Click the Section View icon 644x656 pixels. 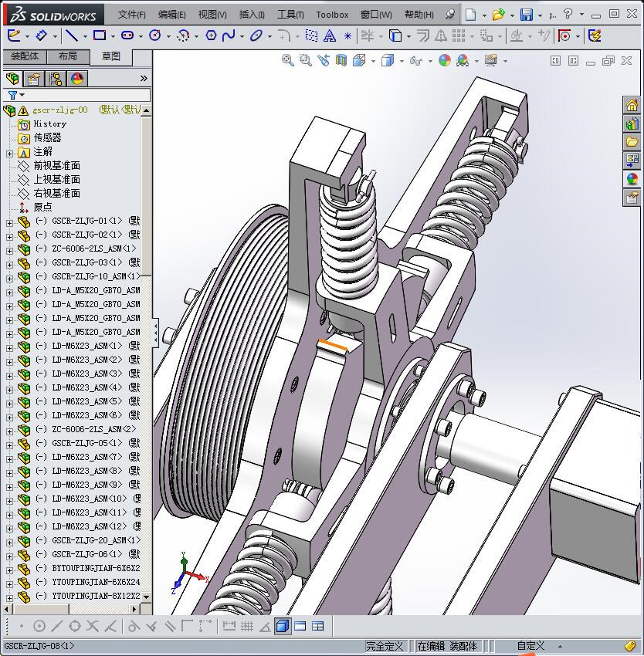click(341, 61)
